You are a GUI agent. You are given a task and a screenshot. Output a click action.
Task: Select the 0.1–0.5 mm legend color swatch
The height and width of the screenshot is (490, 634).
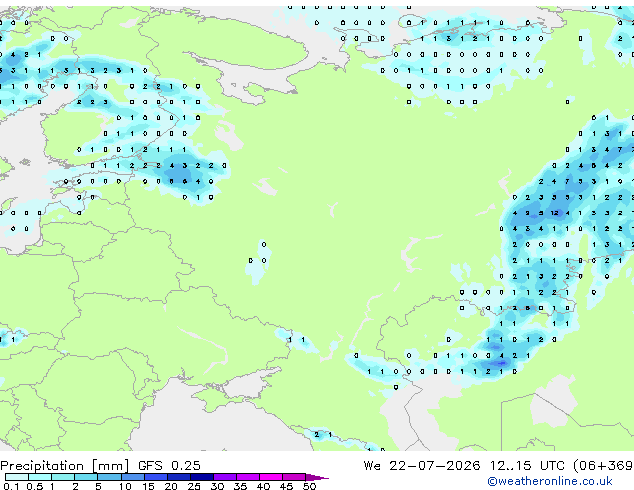pyautogui.click(x=17, y=477)
